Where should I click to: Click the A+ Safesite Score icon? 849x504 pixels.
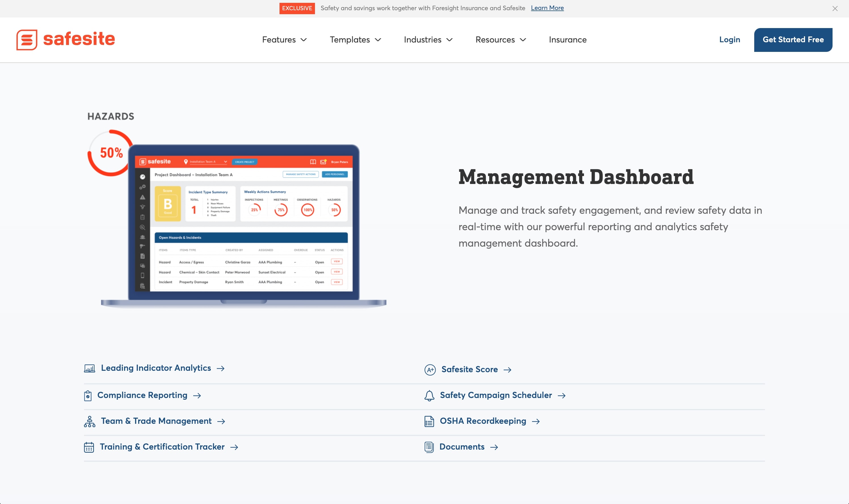pyautogui.click(x=430, y=370)
